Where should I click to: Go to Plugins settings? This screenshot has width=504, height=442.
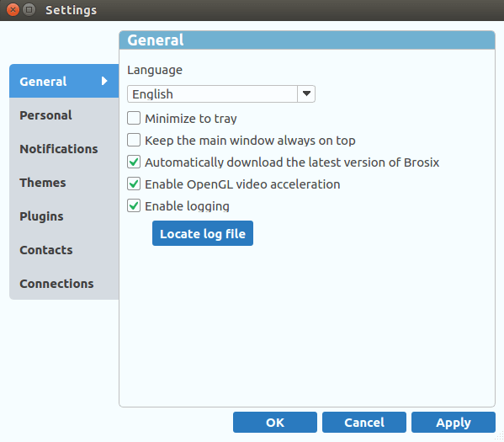(x=64, y=216)
